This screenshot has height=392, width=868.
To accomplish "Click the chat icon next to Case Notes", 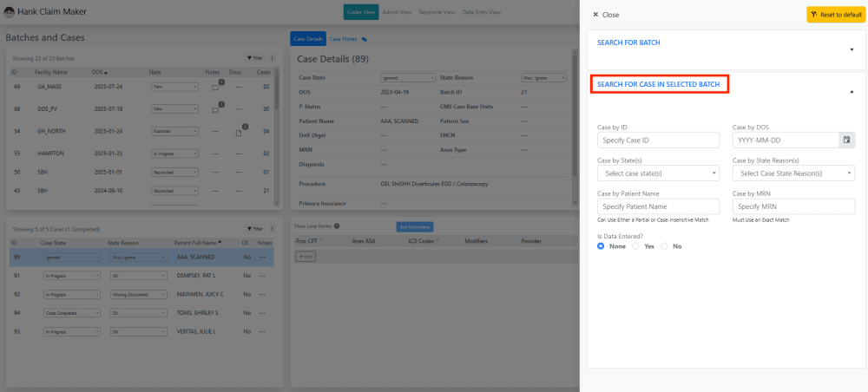I will click(365, 39).
